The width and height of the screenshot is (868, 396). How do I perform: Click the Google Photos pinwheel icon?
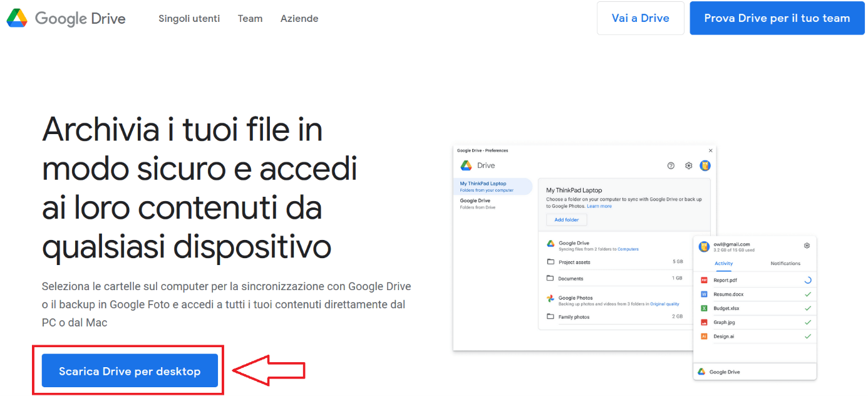click(550, 298)
